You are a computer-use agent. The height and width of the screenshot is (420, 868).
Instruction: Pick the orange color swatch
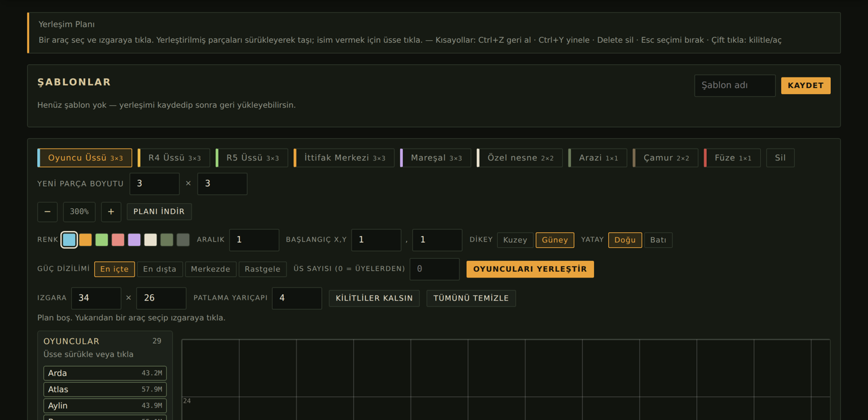[x=86, y=240]
